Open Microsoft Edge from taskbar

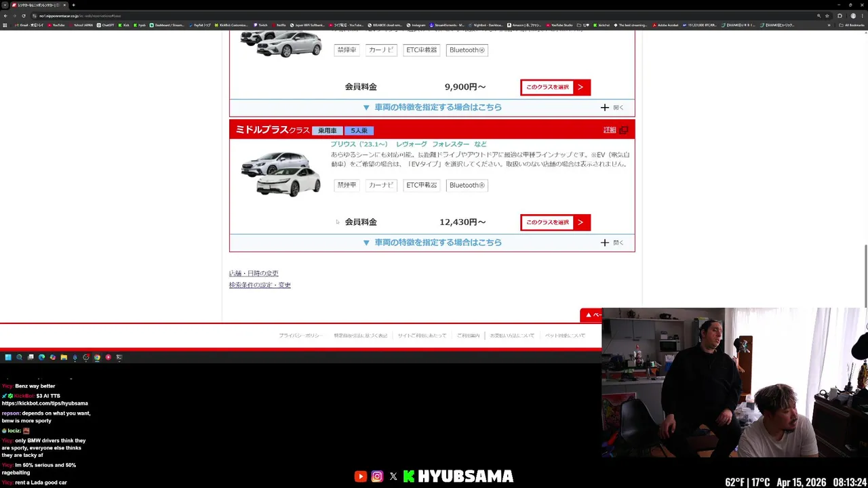[x=41, y=357]
